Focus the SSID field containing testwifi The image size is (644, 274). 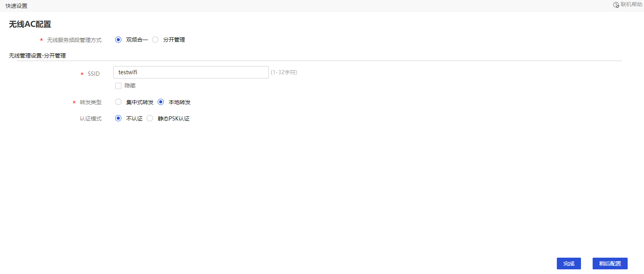(191, 72)
